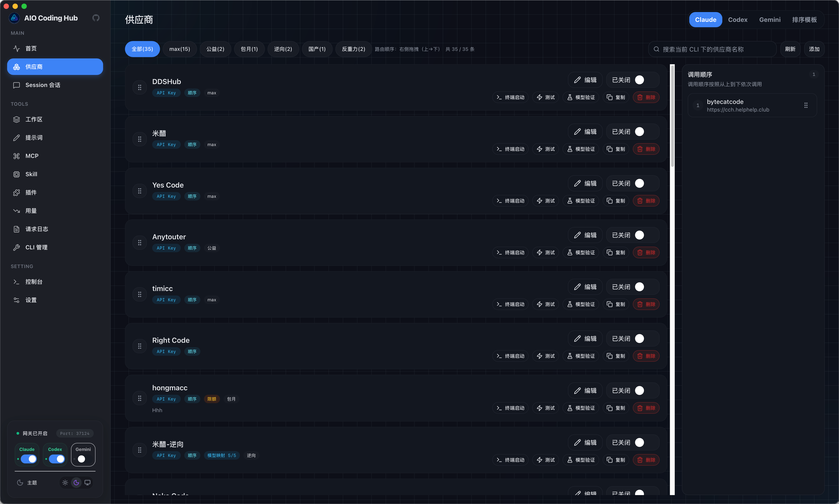Screen dimensions: 839x504
Task: Click the terminal icon on hongmacc's 终端启动
Action: point(499,408)
